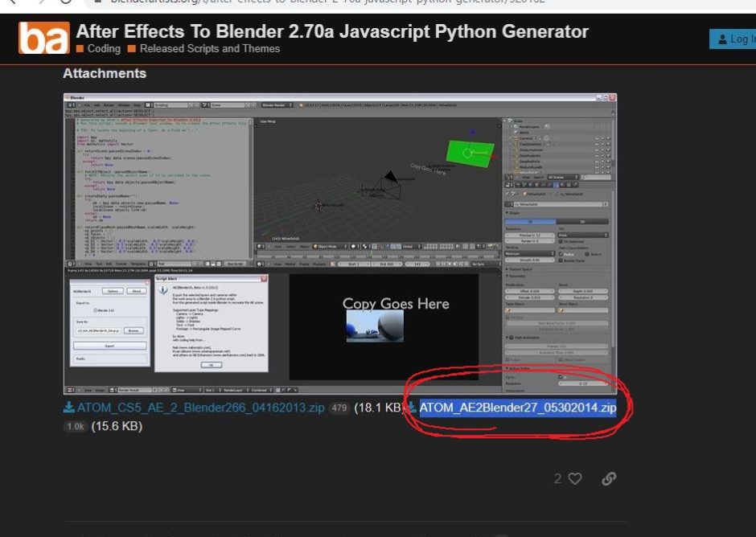Download the ATOM_AE2Blender27_05302014.zip attachment
The image size is (756, 537).
pos(517,408)
